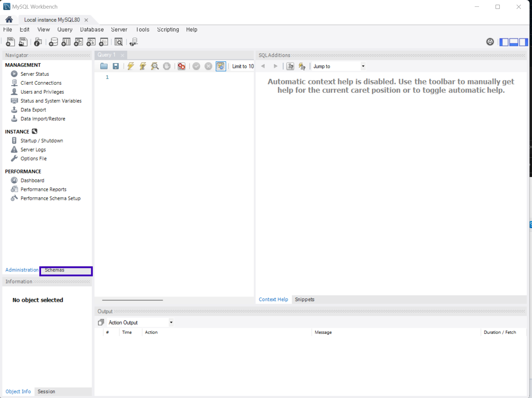Open Data Export

(x=33, y=110)
